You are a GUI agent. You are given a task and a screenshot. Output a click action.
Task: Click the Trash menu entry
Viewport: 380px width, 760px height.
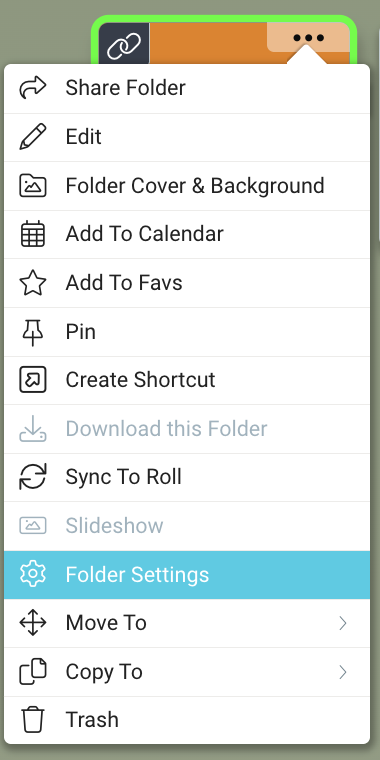(187, 720)
